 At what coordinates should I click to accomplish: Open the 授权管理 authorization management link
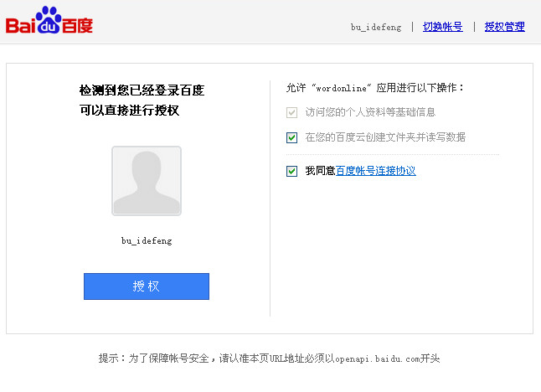(504, 27)
